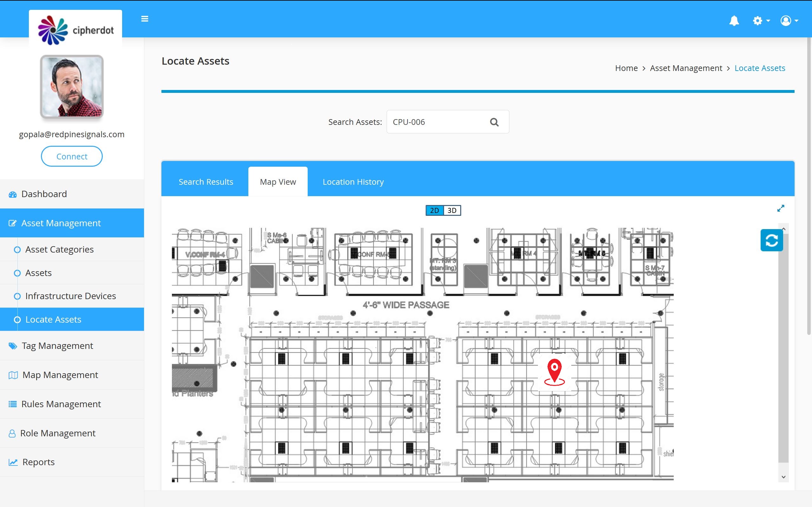This screenshot has width=812, height=507.
Task: Click the hamburger menu icon
Action: click(145, 19)
